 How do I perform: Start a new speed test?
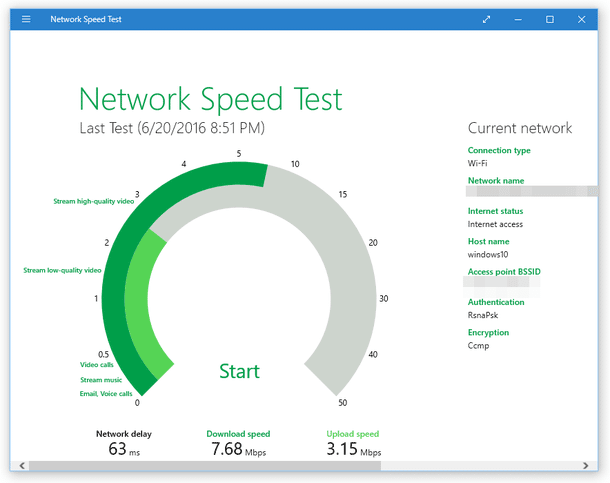pyautogui.click(x=239, y=371)
